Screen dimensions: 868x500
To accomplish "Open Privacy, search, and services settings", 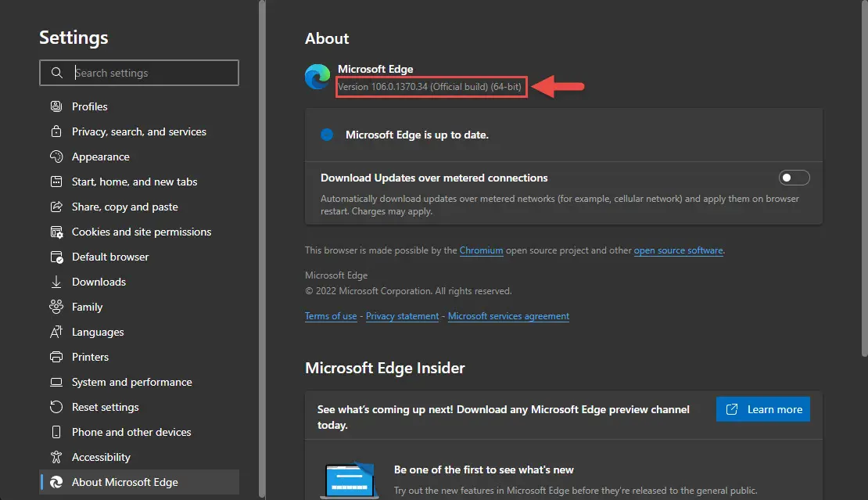I will click(139, 131).
